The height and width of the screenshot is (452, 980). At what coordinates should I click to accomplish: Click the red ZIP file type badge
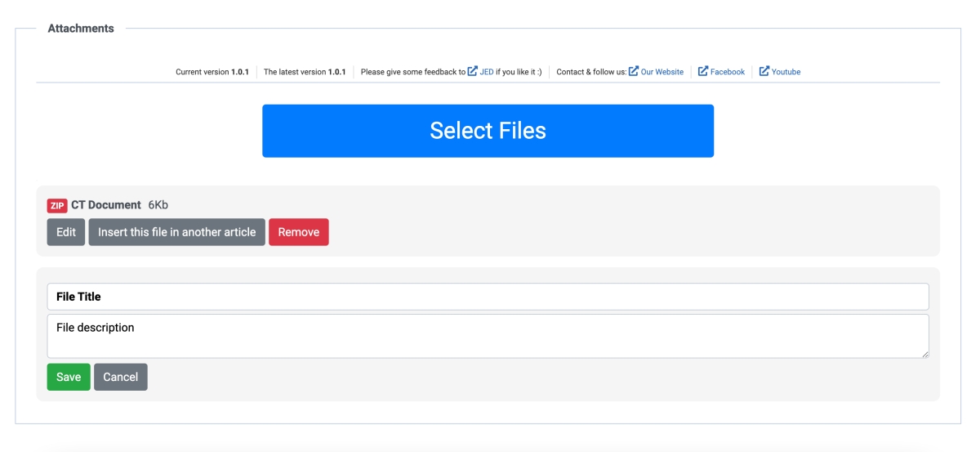[57, 205]
